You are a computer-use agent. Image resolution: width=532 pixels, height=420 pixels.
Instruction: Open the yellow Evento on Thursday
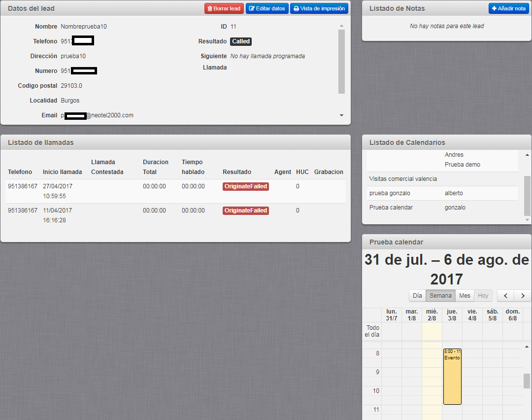(x=452, y=377)
